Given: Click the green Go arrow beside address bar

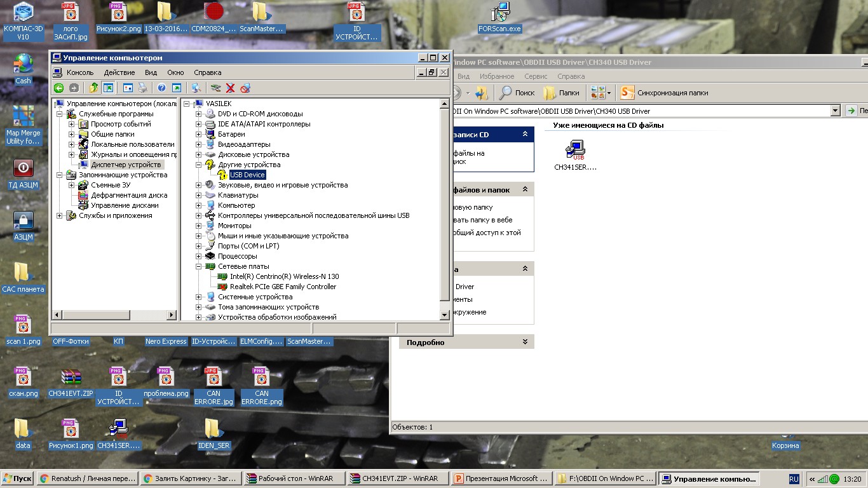Looking at the screenshot, I should tap(851, 111).
